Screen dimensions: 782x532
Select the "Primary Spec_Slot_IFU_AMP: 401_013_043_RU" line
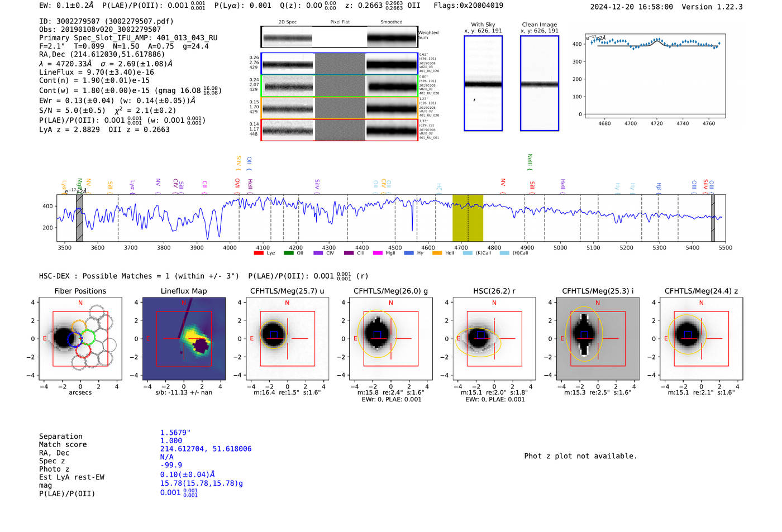click(128, 38)
